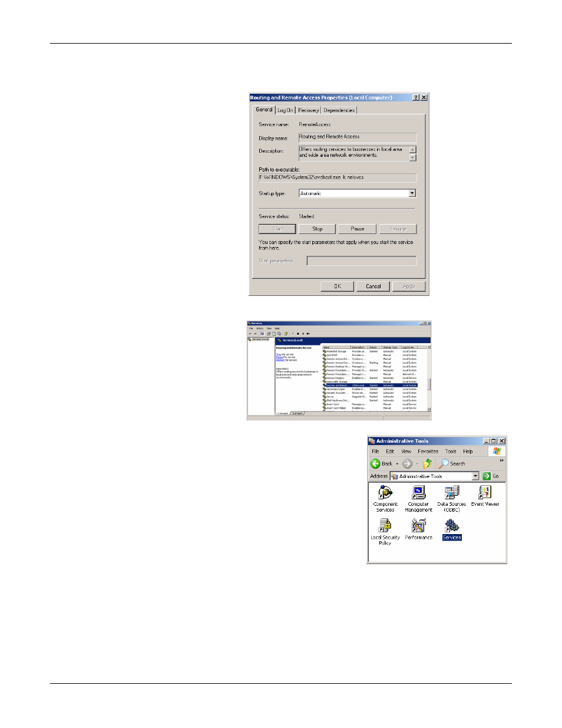Click the green Back arrow

[x=375, y=464]
